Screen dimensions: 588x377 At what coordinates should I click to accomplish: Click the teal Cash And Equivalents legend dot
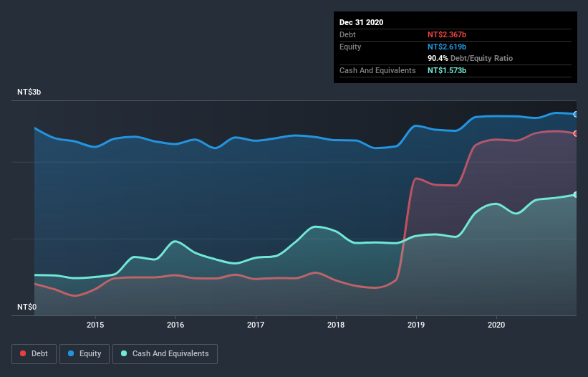124,353
